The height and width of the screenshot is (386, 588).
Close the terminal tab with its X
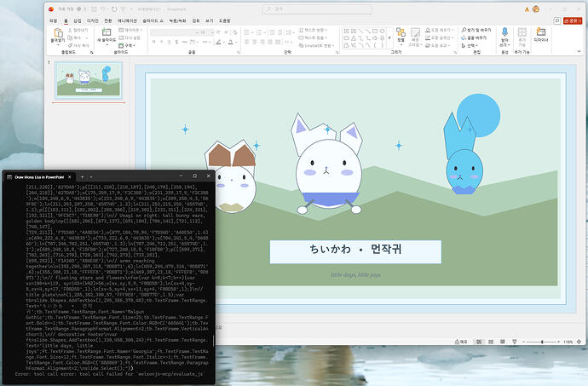click(69, 176)
